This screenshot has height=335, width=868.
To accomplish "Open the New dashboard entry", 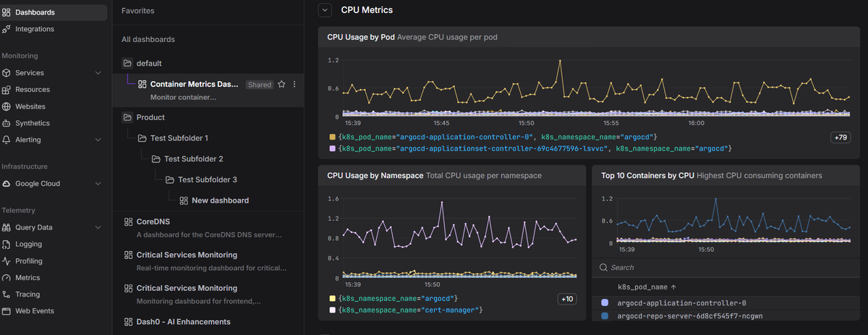I will [220, 200].
